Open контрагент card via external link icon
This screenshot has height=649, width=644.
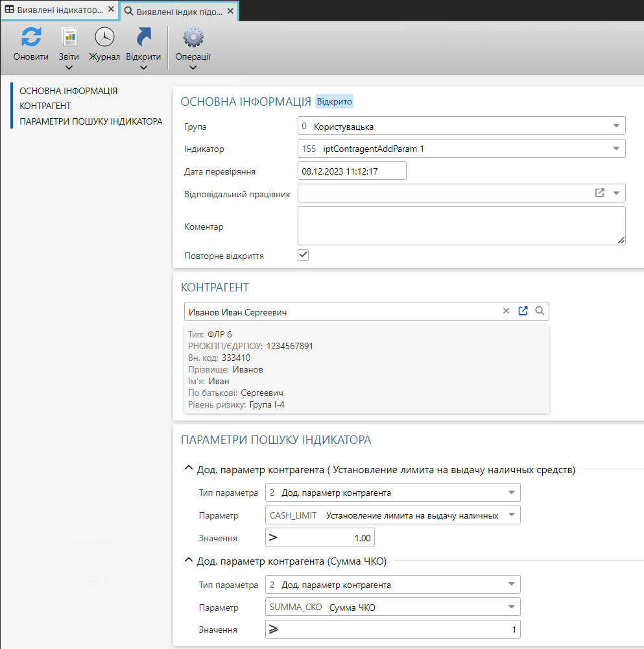523,312
